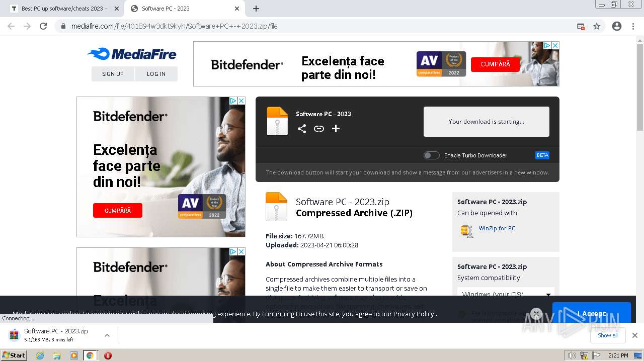Click the copy link chain icon

pos(319,129)
